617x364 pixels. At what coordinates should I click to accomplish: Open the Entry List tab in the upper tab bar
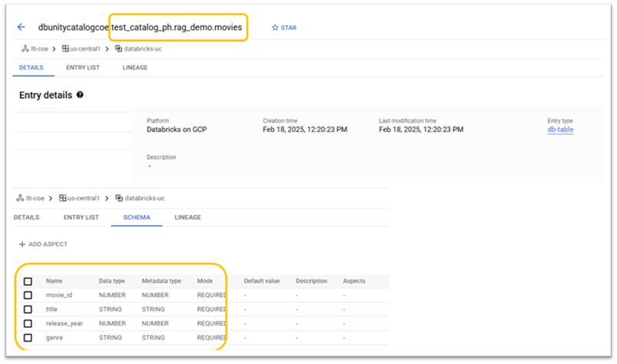pos(82,68)
